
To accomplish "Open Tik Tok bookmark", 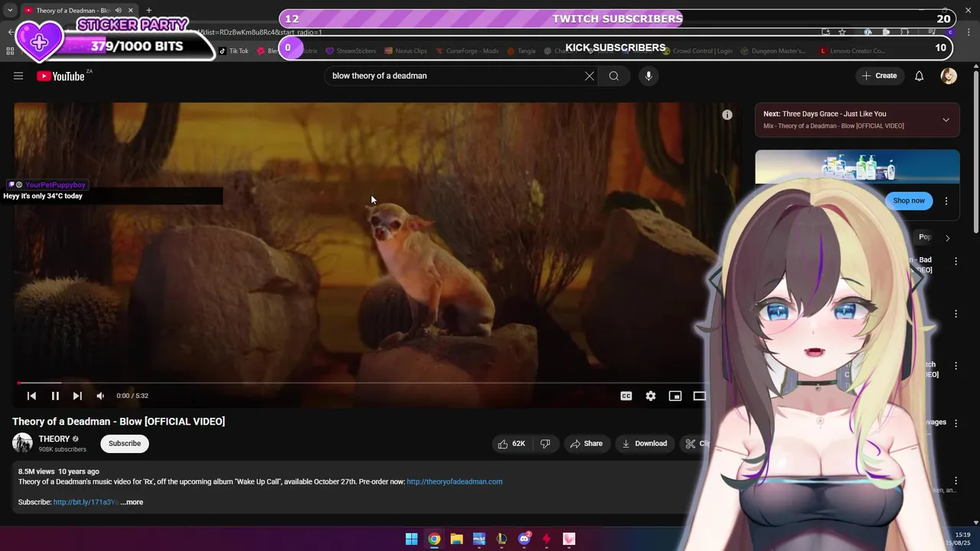I will click(234, 51).
